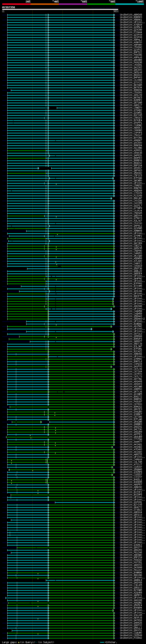This screenshot has height=644, width=146.
Task: Select last hit UniRef100_P33442
Action: [131, 638]
